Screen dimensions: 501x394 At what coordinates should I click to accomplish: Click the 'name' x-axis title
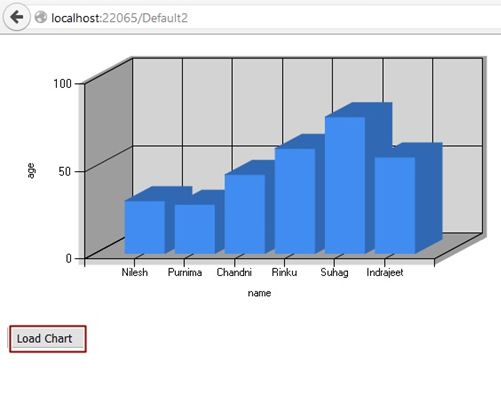pyautogui.click(x=259, y=293)
